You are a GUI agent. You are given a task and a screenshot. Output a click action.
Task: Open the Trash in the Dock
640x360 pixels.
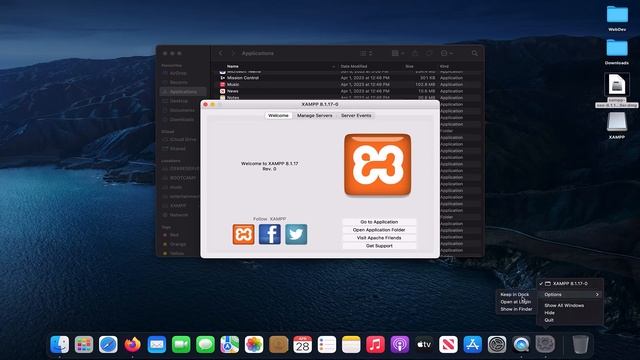580,345
